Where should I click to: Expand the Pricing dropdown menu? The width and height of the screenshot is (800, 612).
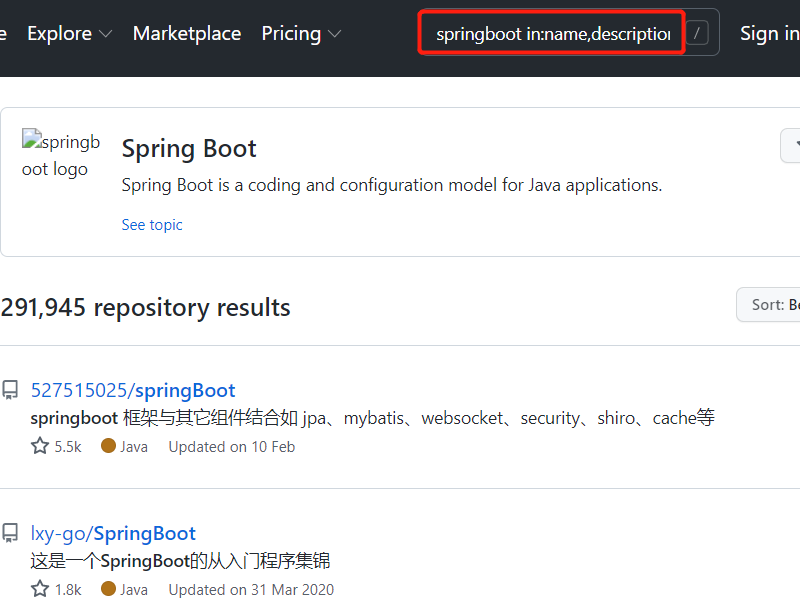(301, 34)
